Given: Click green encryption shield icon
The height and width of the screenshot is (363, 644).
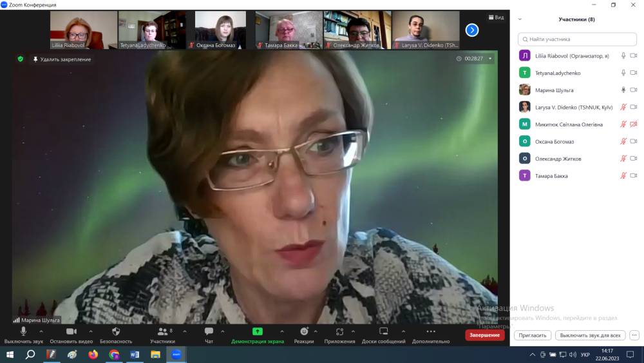Looking at the screenshot, I should tap(21, 59).
